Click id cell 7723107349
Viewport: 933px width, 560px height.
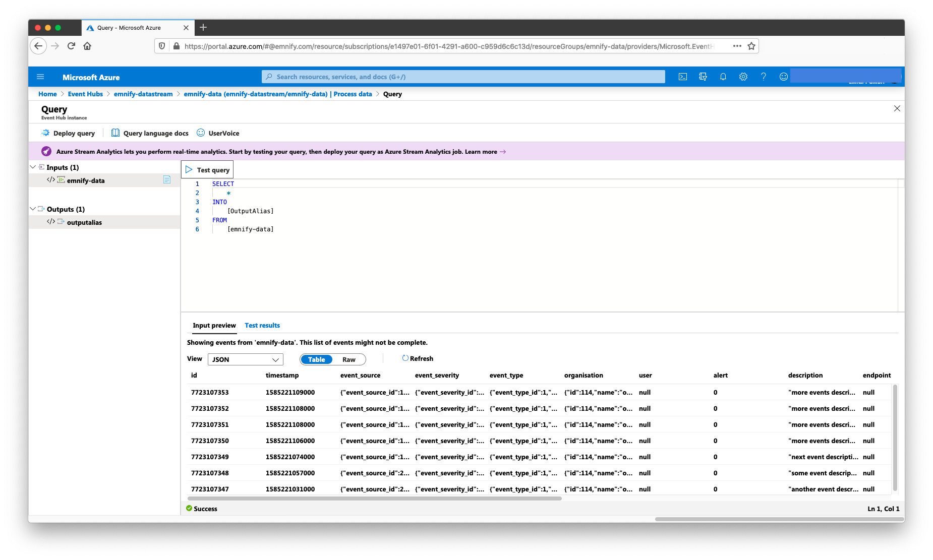(x=210, y=457)
